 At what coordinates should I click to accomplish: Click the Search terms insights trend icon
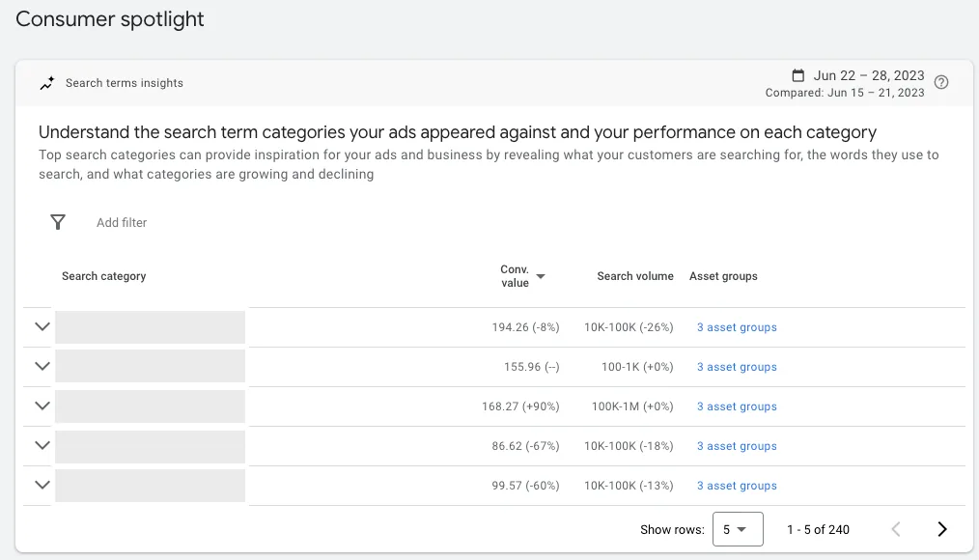click(47, 83)
